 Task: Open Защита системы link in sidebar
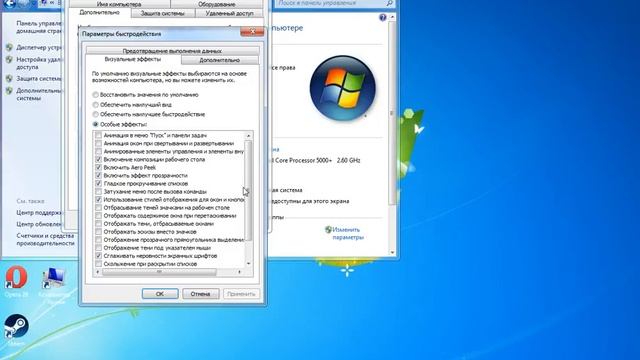(x=39, y=78)
